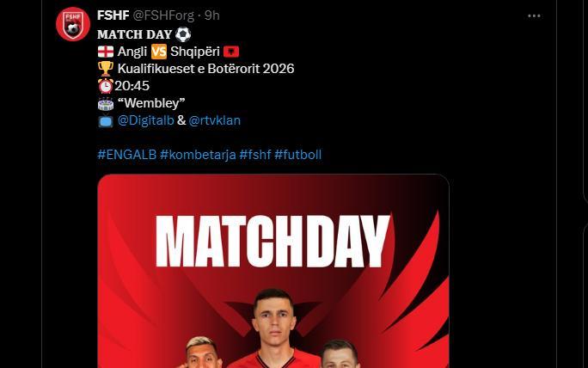The width and height of the screenshot is (588, 368).
Task: Click the FSHF profile avatar
Action: click(x=73, y=23)
